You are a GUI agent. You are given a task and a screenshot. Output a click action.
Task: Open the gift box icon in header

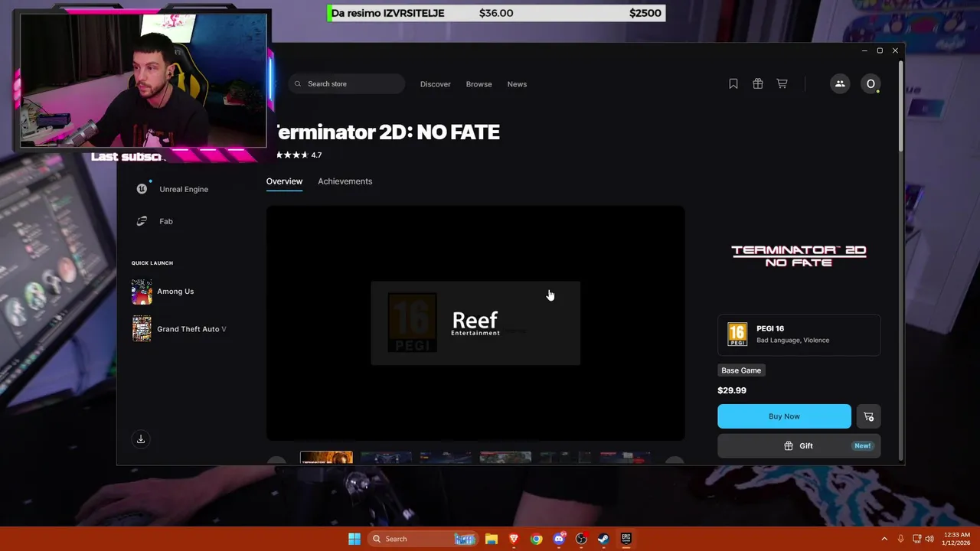pyautogui.click(x=758, y=84)
